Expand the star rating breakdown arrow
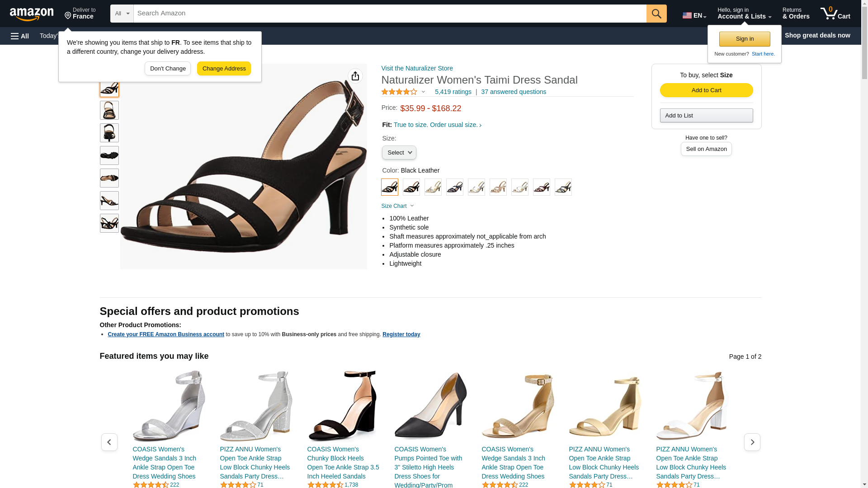 point(424,92)
